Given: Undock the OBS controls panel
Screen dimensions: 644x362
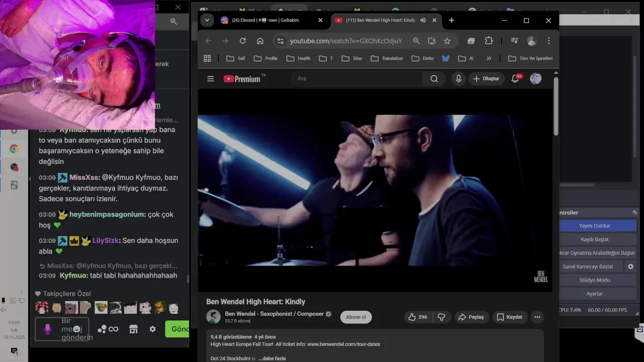Looking at the screenshot, I should tap(634, 213).
